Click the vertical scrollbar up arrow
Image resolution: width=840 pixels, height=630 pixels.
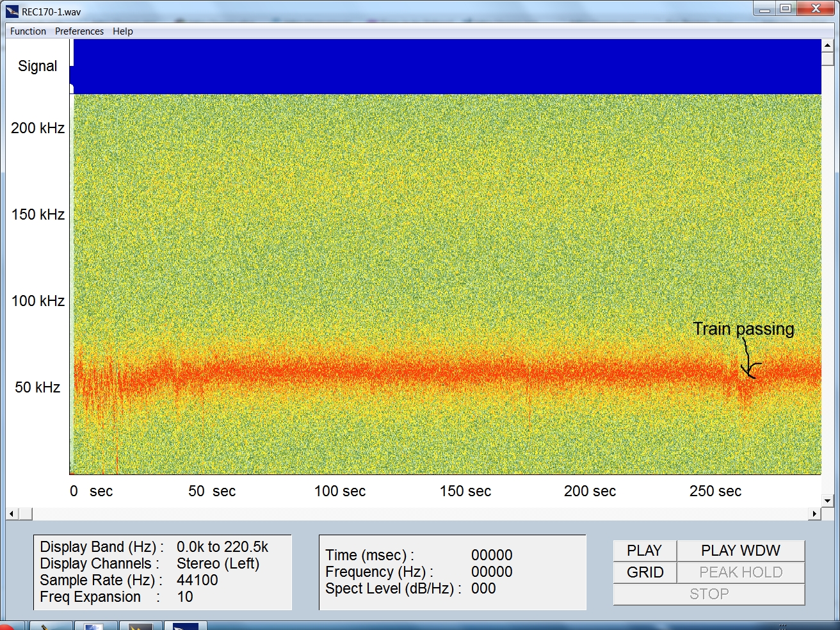pos(827,46)
